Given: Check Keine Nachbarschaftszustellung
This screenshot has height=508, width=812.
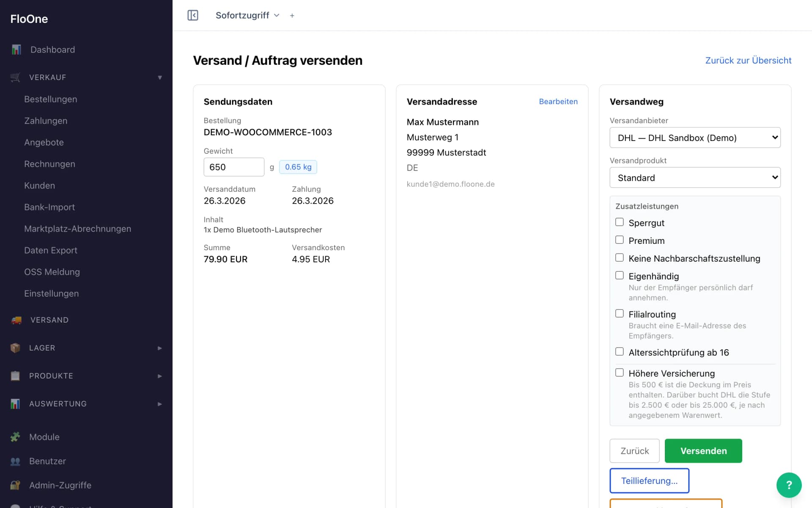Looking at the screenshot, I should click(620, 258).
